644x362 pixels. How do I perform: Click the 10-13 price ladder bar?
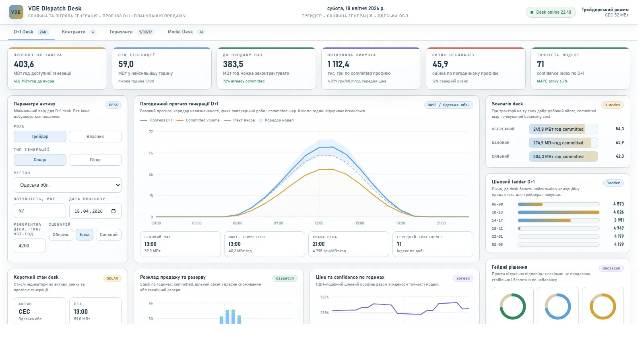tap(558, 212)
